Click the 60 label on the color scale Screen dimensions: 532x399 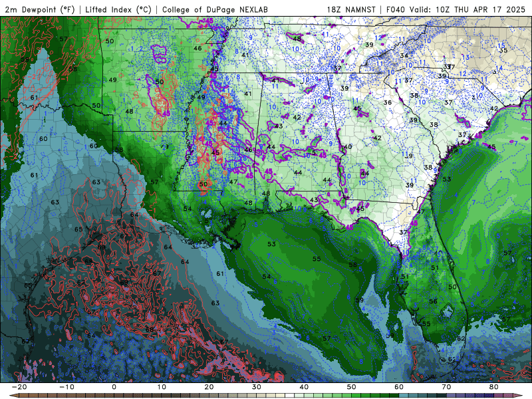tap(399, 387)
